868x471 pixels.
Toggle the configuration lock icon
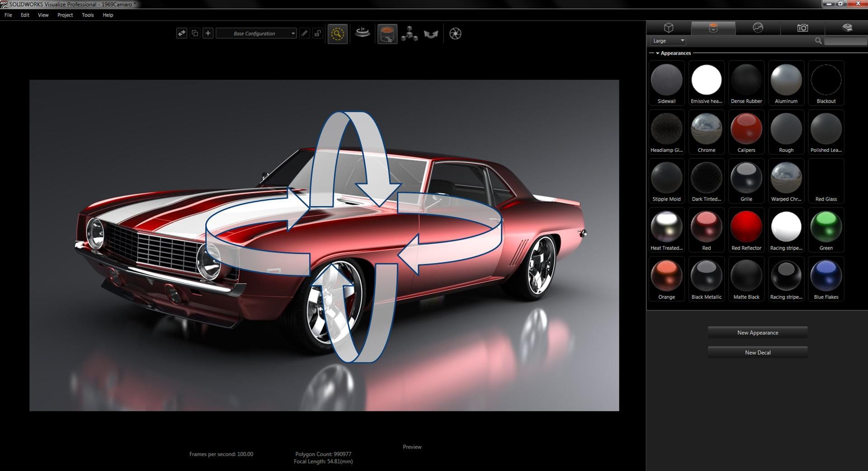coord(318,33)
